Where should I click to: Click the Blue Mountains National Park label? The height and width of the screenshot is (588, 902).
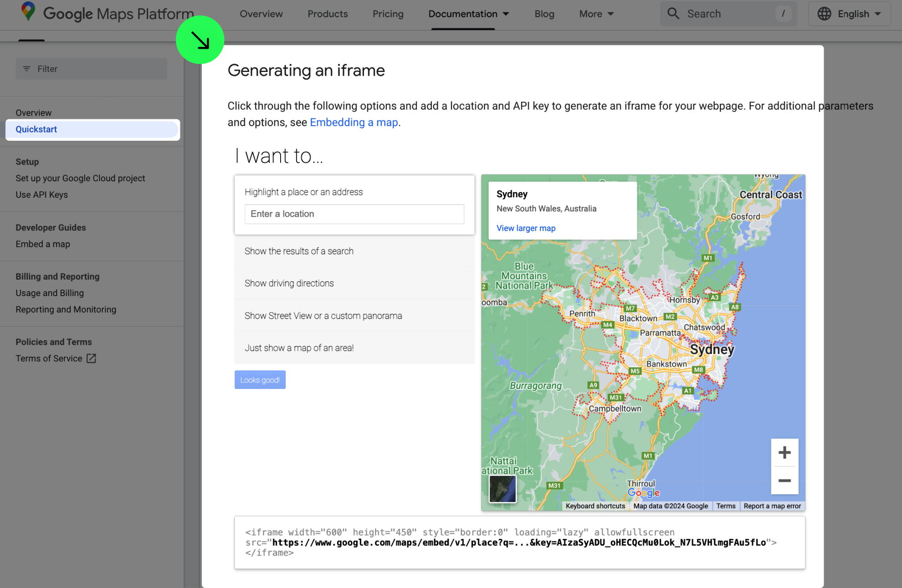(x=524, y=276)
